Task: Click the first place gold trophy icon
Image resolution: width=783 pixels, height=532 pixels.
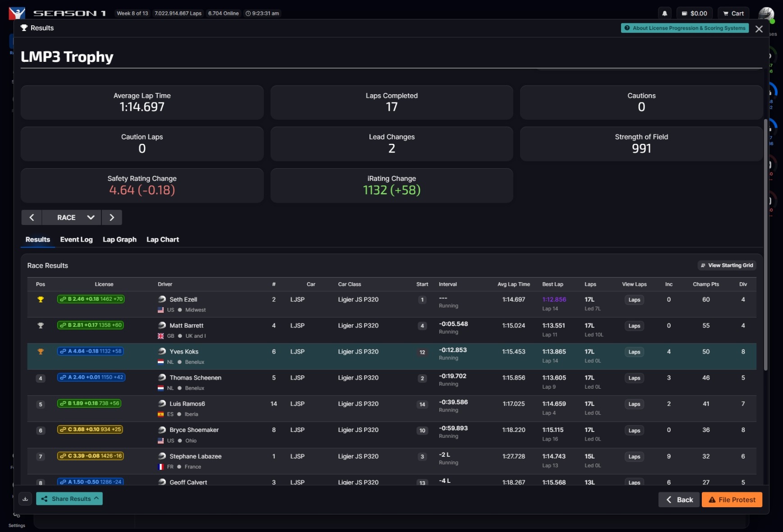Action: tap(41, 299)
